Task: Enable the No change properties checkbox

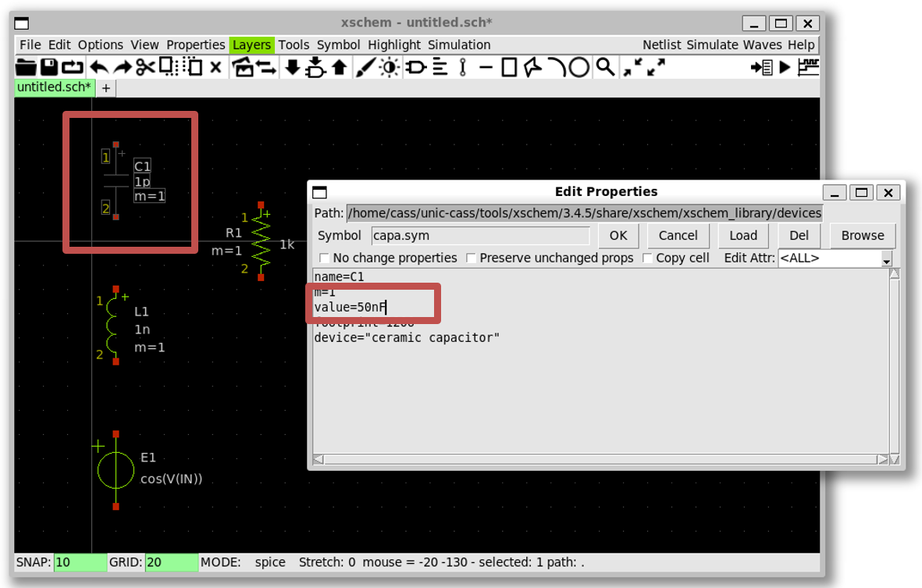Action: (324, 258)
